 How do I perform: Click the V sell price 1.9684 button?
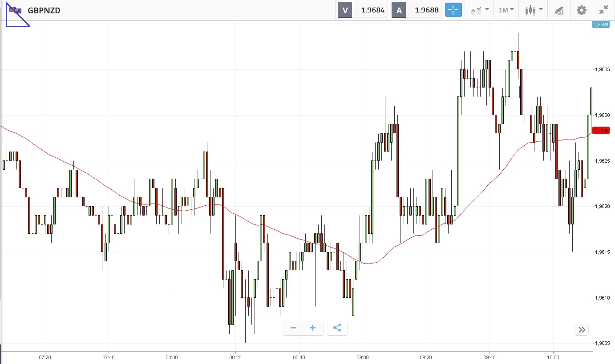tap(363, 10)
